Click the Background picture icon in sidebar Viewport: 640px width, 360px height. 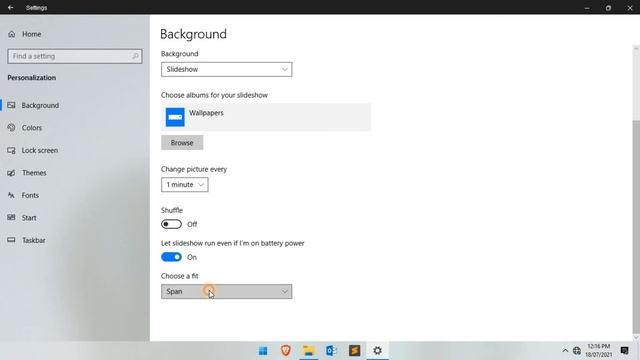point(11,105)
